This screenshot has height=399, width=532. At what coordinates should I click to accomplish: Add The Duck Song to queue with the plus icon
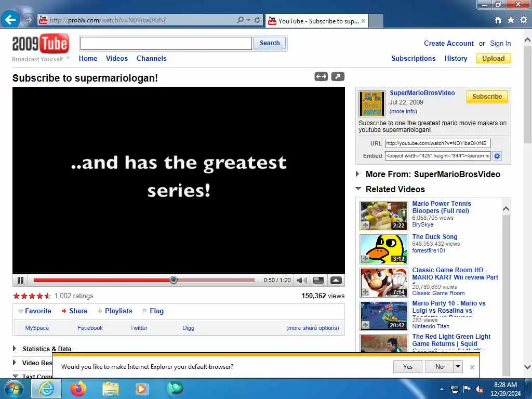[x=365, y=259]
